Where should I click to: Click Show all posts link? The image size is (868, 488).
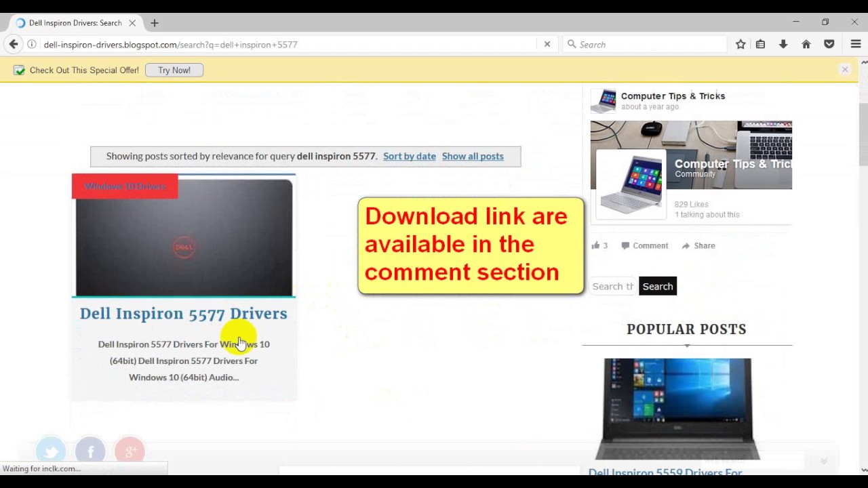[x=473, y=156]
